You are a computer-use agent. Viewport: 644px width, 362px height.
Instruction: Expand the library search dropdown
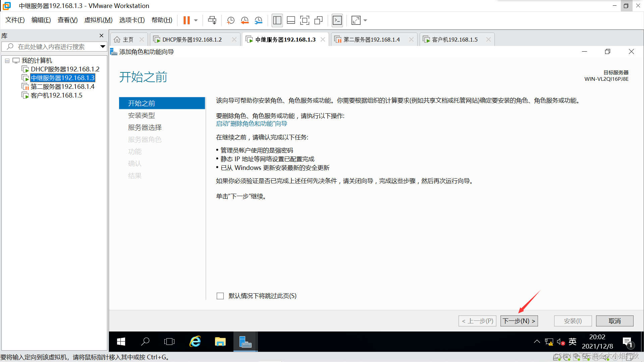pyautogui.click(x=103, y=47)
